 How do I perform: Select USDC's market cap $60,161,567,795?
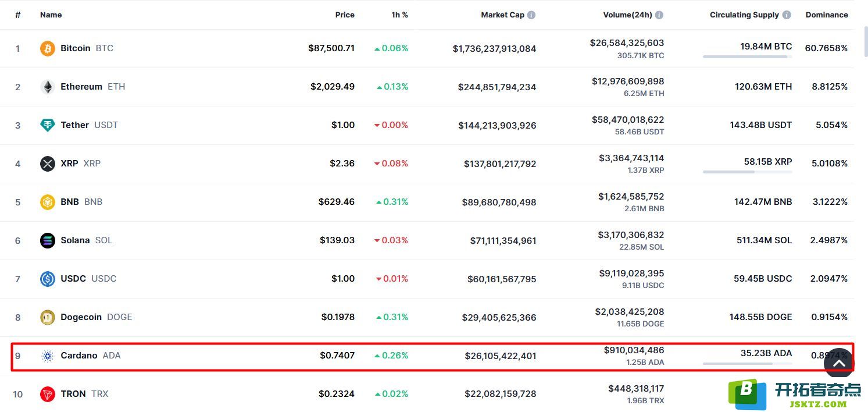[x=502, y=279]
